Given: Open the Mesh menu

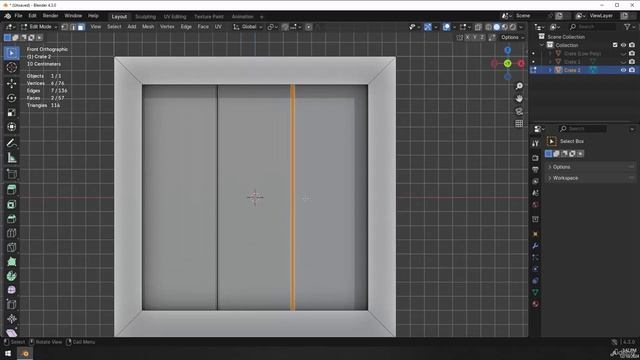Looking at the screenshot, I should (148, 27).
